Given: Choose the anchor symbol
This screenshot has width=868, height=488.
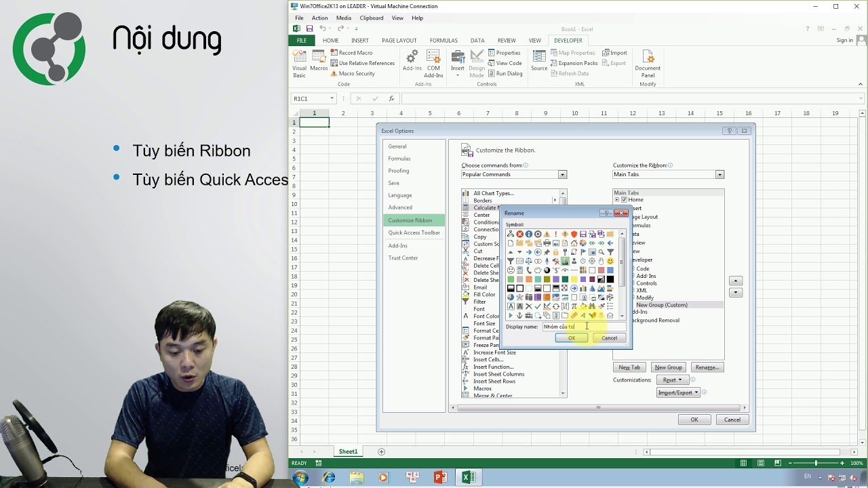Looking at the screenshot, I should [520, 315].
